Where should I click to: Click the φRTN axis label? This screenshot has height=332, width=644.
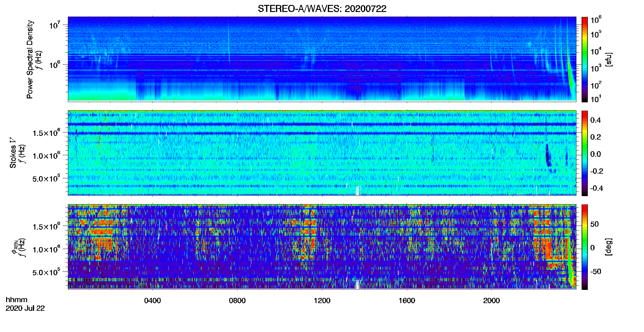(x=14, y=247)
